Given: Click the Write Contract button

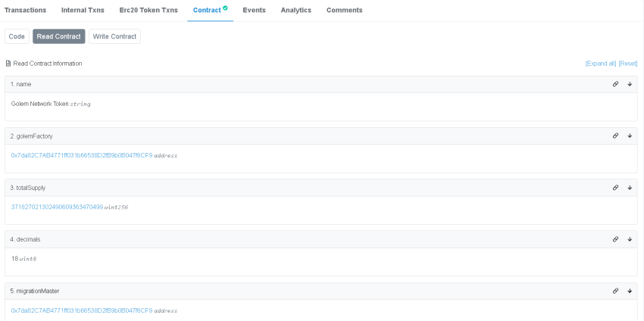Looking at the screenshot, I should pos(114,36).
